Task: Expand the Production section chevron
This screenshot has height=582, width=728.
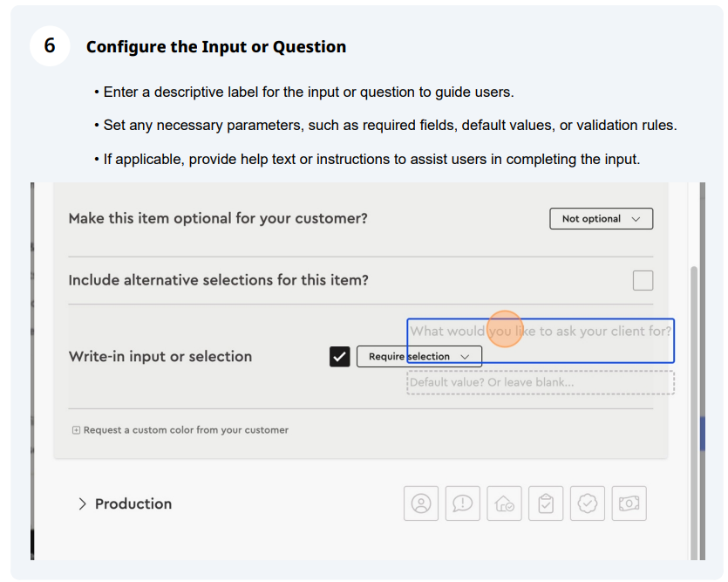Action: coord(82,504)
